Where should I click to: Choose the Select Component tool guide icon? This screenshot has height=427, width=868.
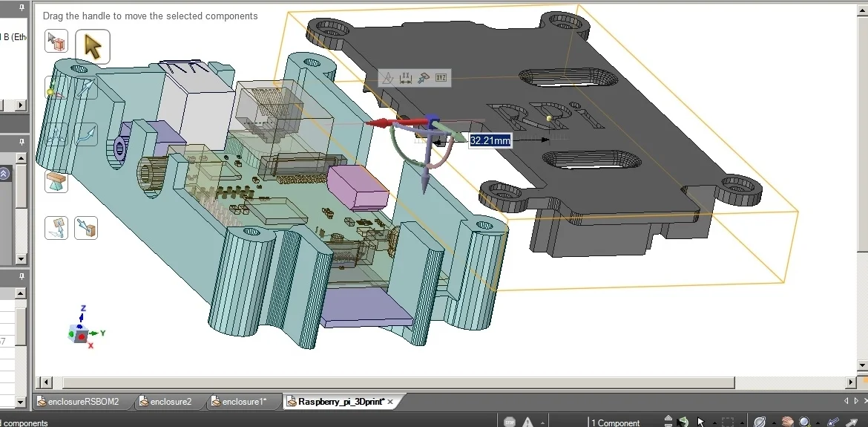(56, 41)
